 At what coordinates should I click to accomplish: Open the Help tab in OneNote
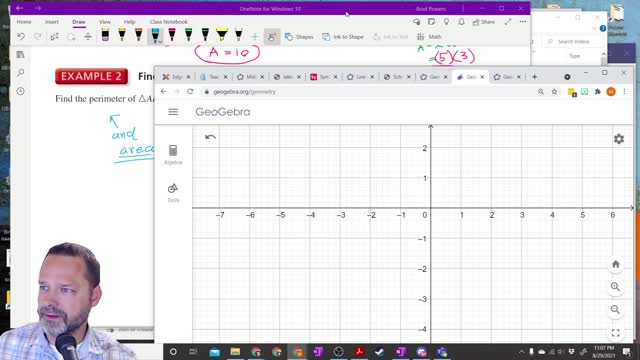click(x=129, y=22)
